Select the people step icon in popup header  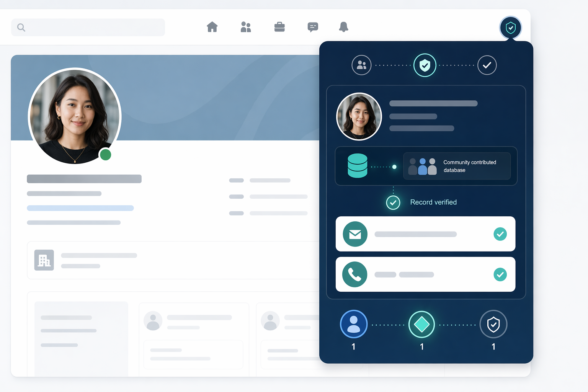tap(361, 65)
